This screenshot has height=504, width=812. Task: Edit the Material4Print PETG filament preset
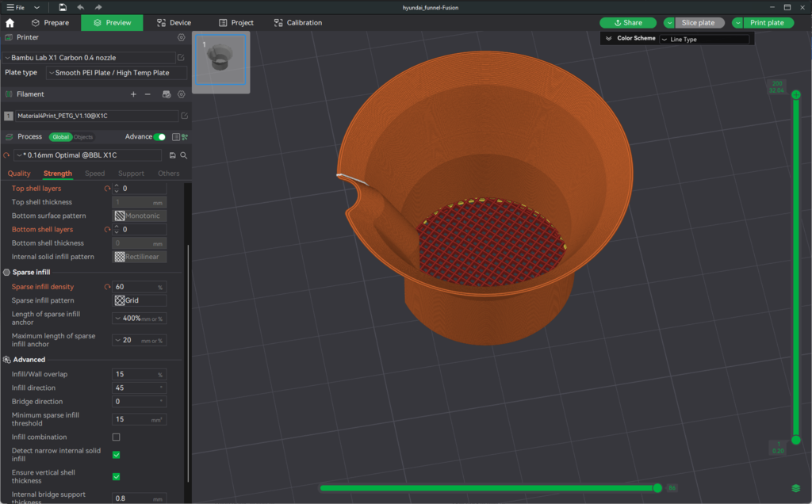184,116
